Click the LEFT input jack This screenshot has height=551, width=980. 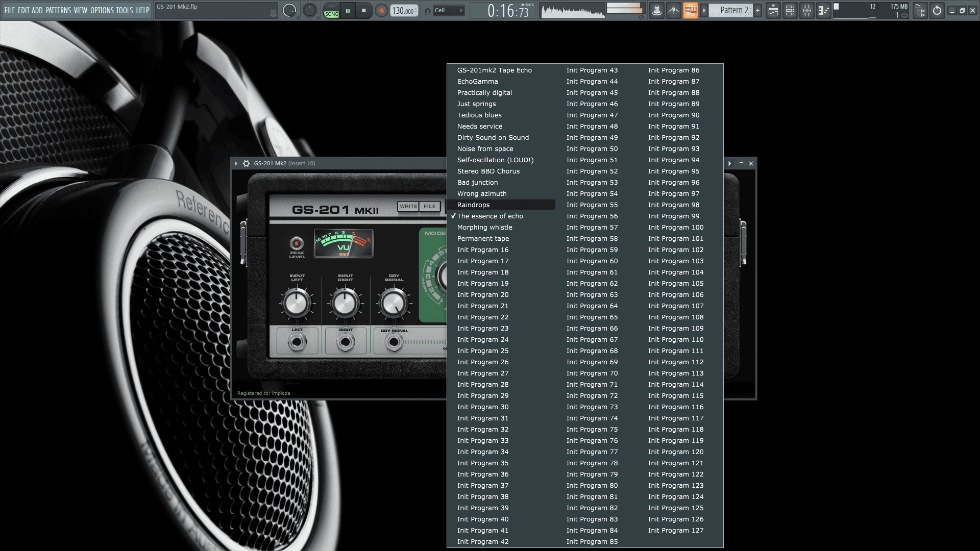(297, 342)
